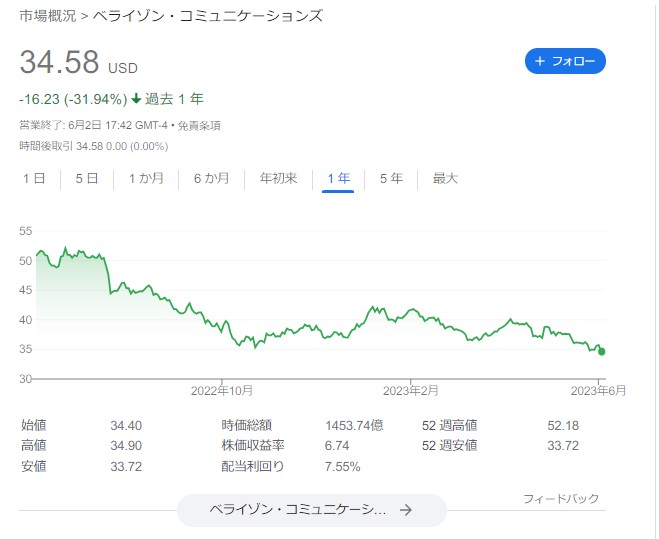
Task: Open the 免責条項 disclaimer link
Action: coord(200,126)
